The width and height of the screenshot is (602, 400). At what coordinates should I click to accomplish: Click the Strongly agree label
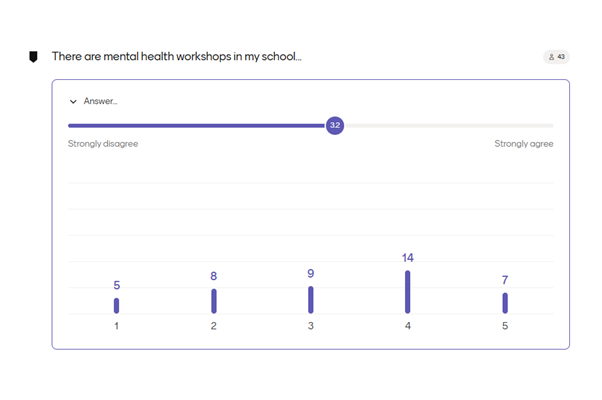point(523,144)
